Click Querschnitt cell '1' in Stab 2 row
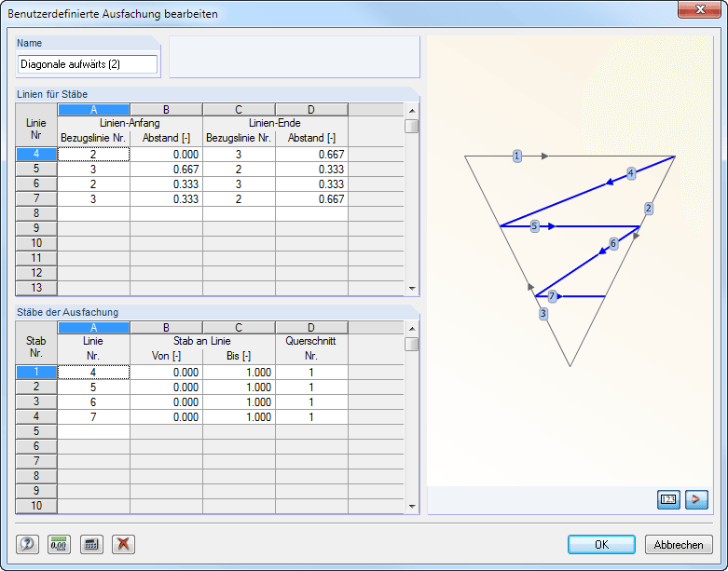728x571 pixels. point(311,387)
